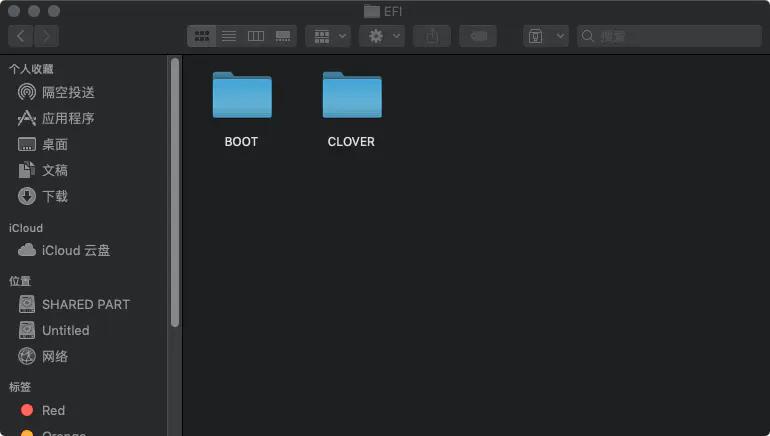Viewport: 770px width, 436px height.
Task: Select the BOOT folder
Action: (x=242, y=96)
